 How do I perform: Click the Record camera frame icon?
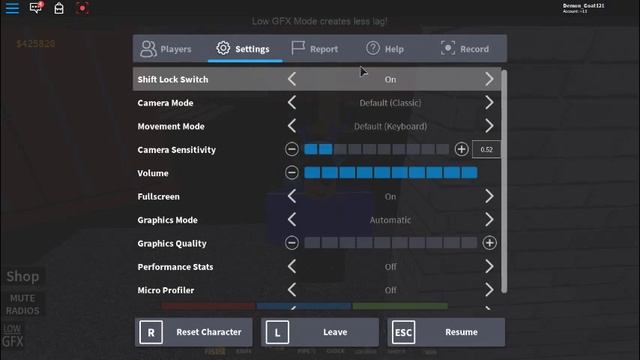coord(448,48)
